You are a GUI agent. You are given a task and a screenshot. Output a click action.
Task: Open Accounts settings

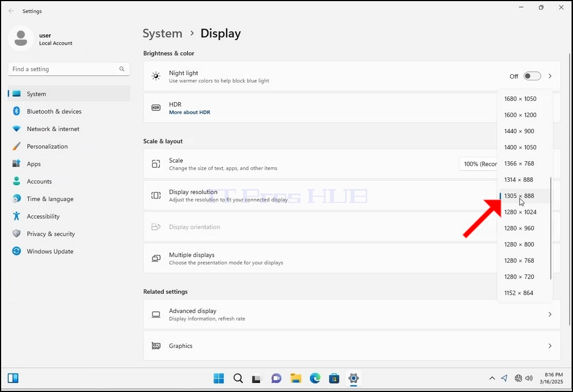click(x=69, y=181)
